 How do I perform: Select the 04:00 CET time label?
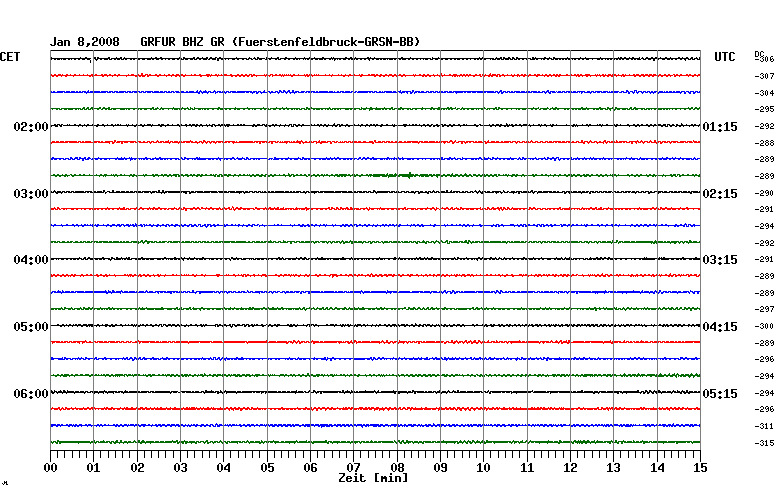point(31,260)
